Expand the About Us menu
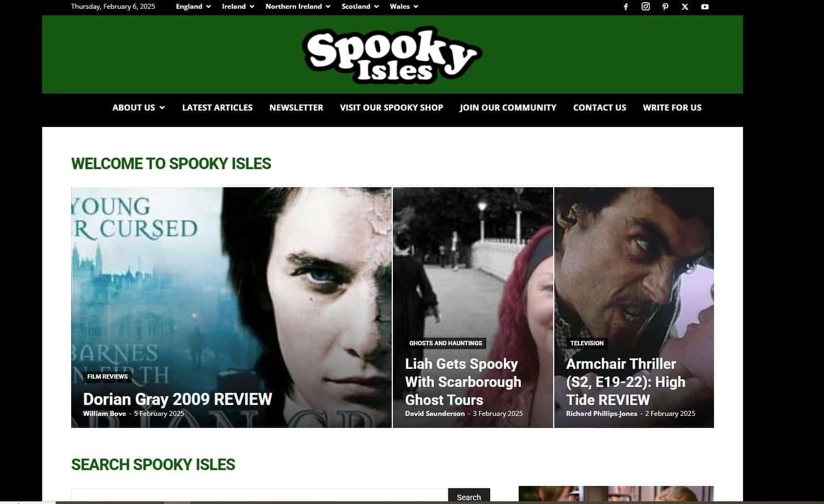The width and height of the screenshot is (824, 504). click(x=138, y=108)
